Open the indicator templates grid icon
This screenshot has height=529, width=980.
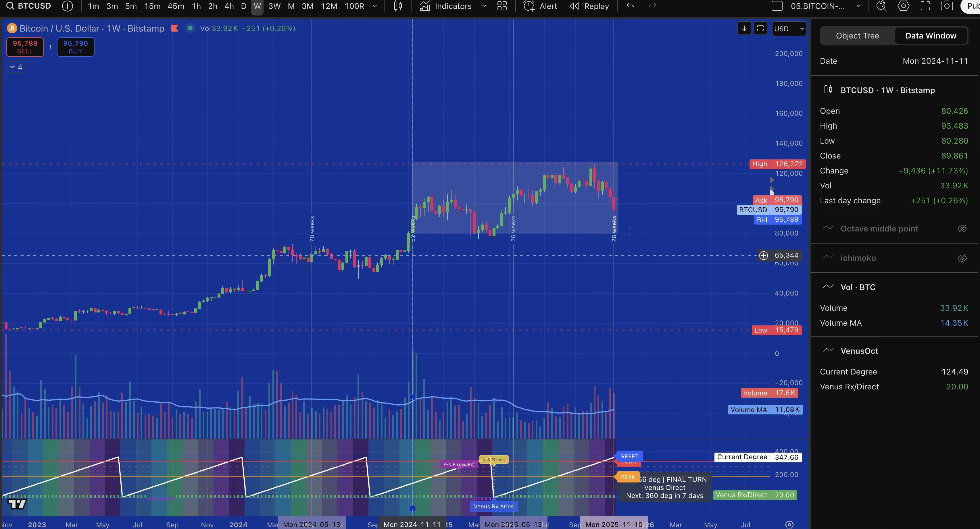coord(502,6)
